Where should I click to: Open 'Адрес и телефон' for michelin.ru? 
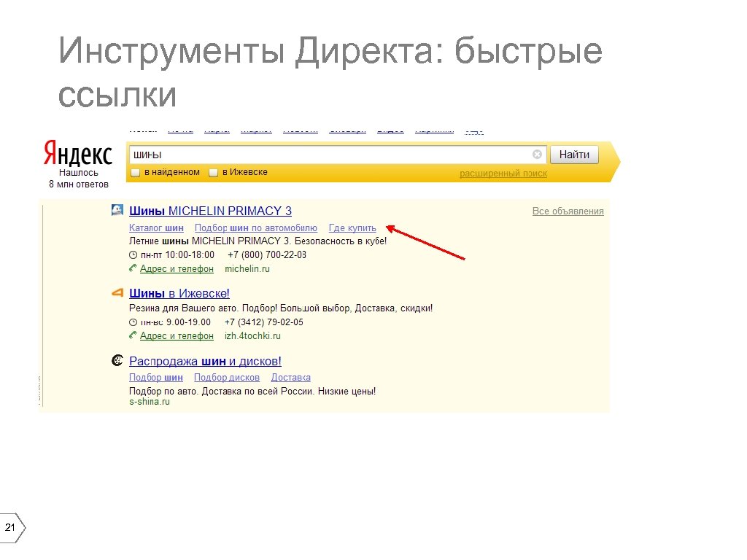177,268
